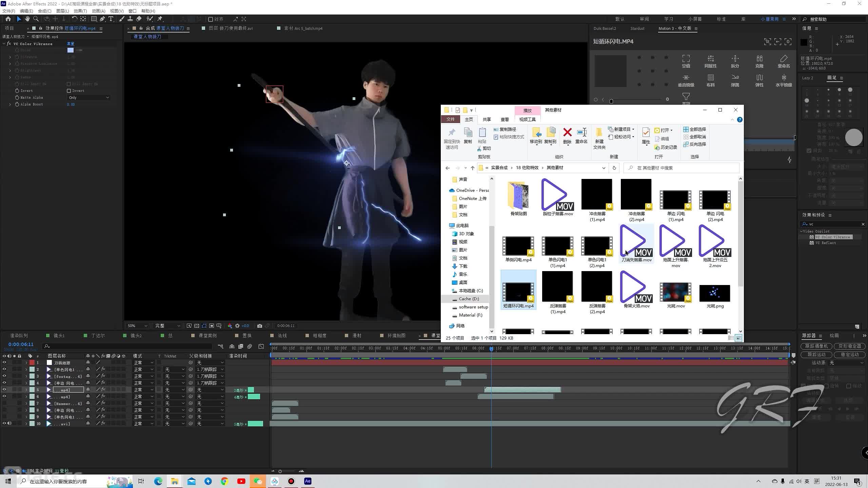The height and width of the screenshot is (488, 868).
Task: Switch to the Stardust panel tab
Action: (x=637, y=28)
